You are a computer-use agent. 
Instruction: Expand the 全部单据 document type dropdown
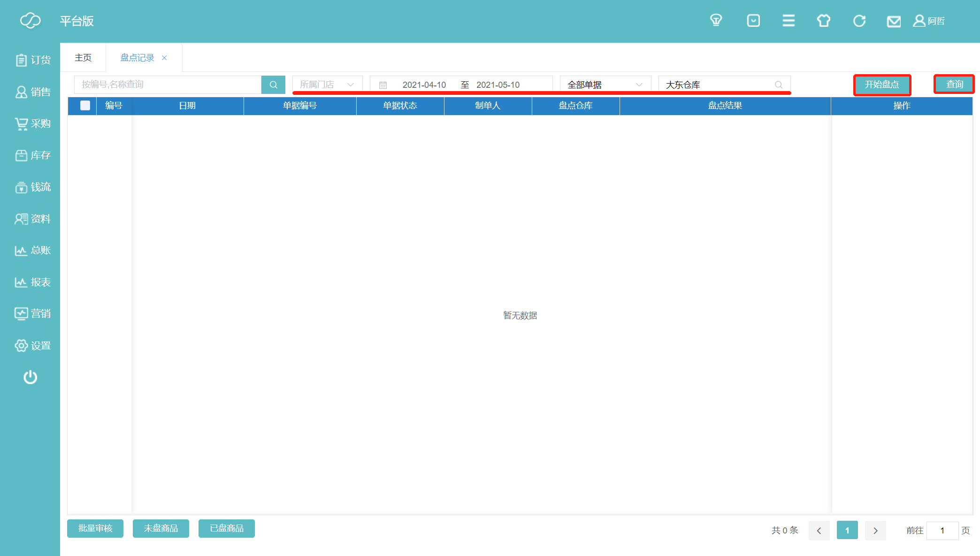[605, 85]
